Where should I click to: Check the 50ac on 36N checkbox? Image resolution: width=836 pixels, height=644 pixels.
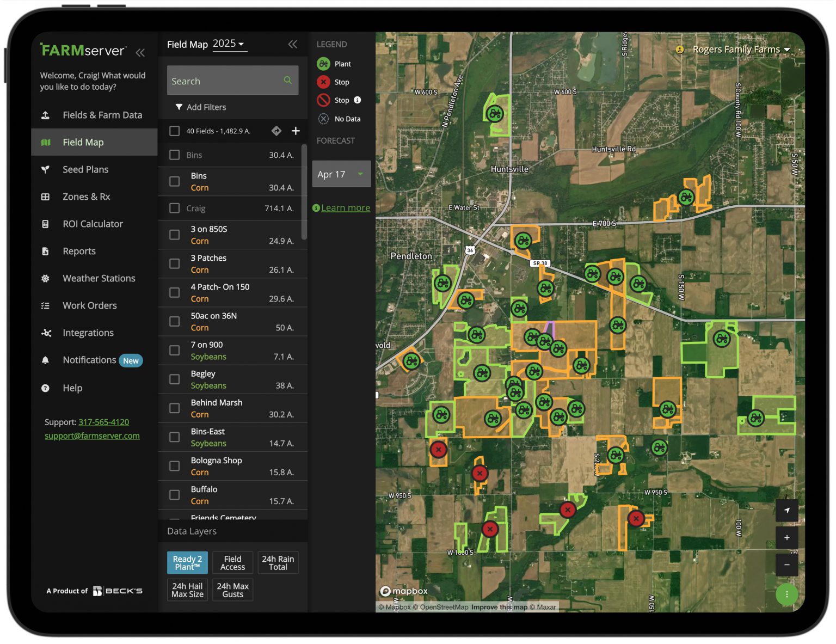174,321
